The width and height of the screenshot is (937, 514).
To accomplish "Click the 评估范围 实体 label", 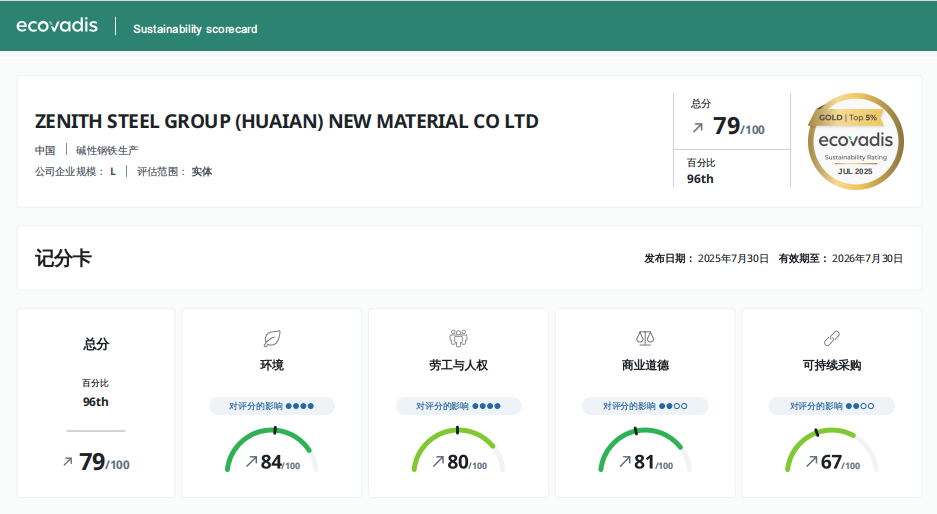I will (x=174, y=172).
